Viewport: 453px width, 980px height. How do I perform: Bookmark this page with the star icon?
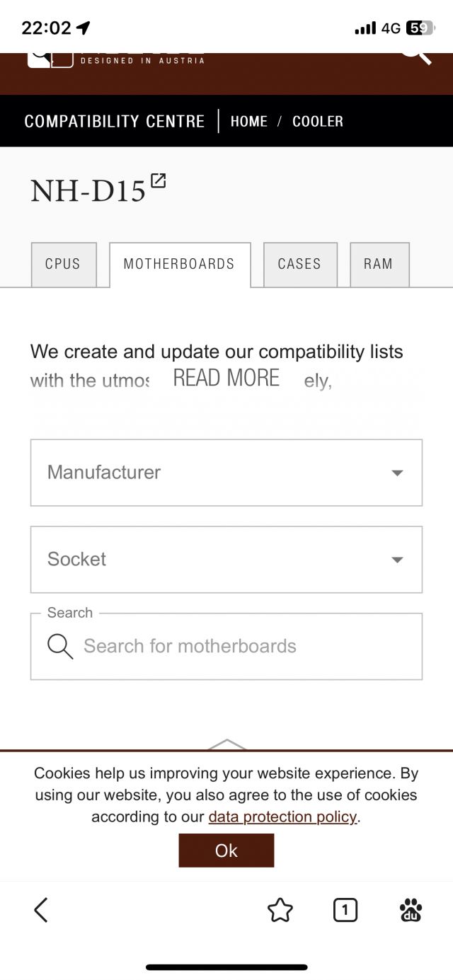(x=280, y=910)
